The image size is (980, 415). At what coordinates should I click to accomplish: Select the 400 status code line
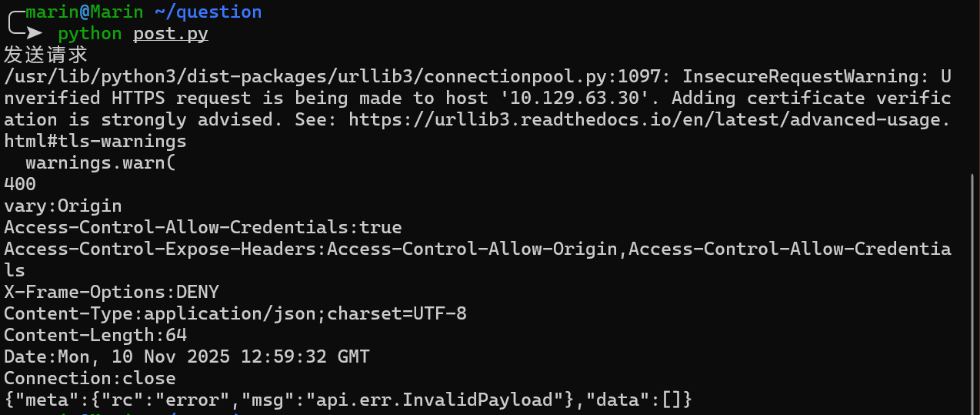20,185
